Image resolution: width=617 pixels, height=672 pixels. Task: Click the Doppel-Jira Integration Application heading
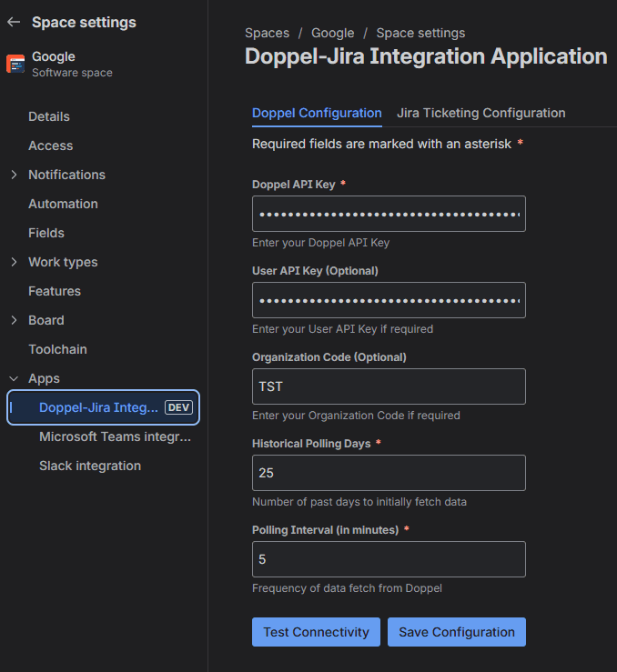[x=426, y=56]
